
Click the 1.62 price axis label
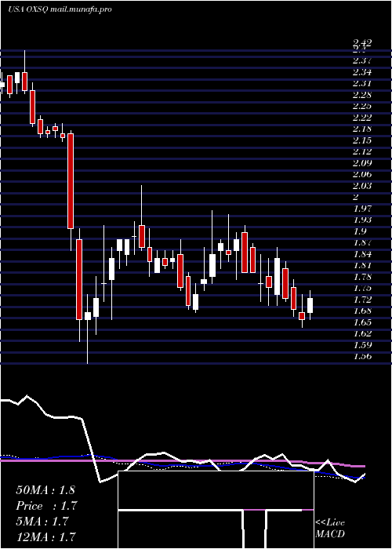[362, 333]
